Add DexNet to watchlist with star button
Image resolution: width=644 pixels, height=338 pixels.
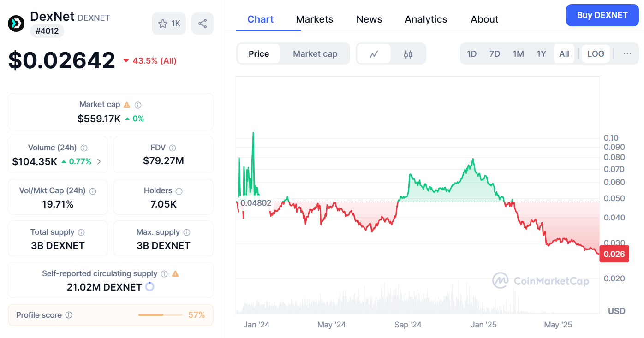coord(169,24)
